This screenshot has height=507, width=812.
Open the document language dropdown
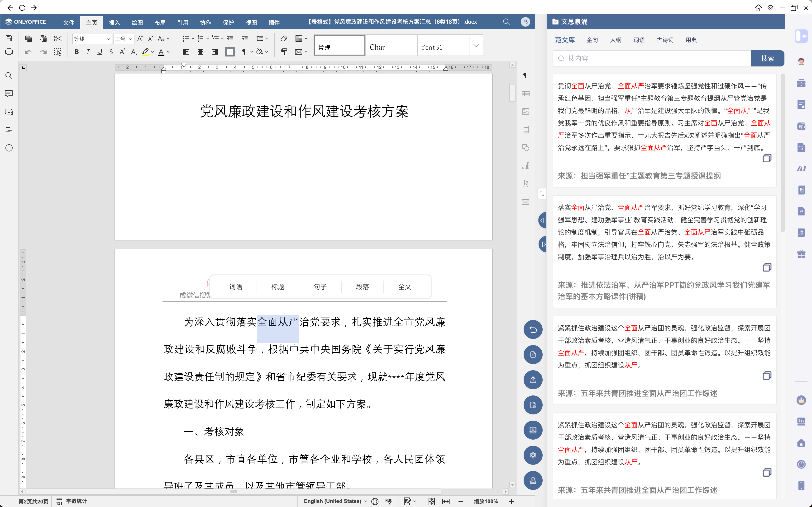(335, 501)
